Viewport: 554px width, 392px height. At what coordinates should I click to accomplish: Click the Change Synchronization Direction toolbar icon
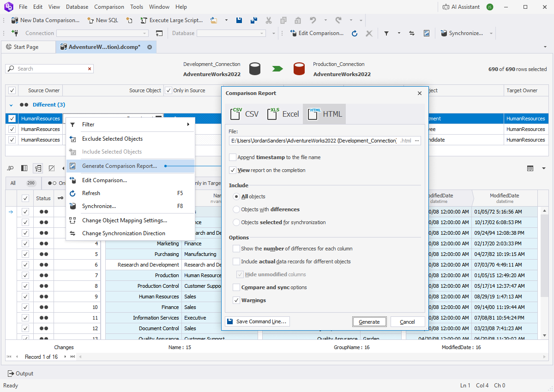tap(412, 33)
